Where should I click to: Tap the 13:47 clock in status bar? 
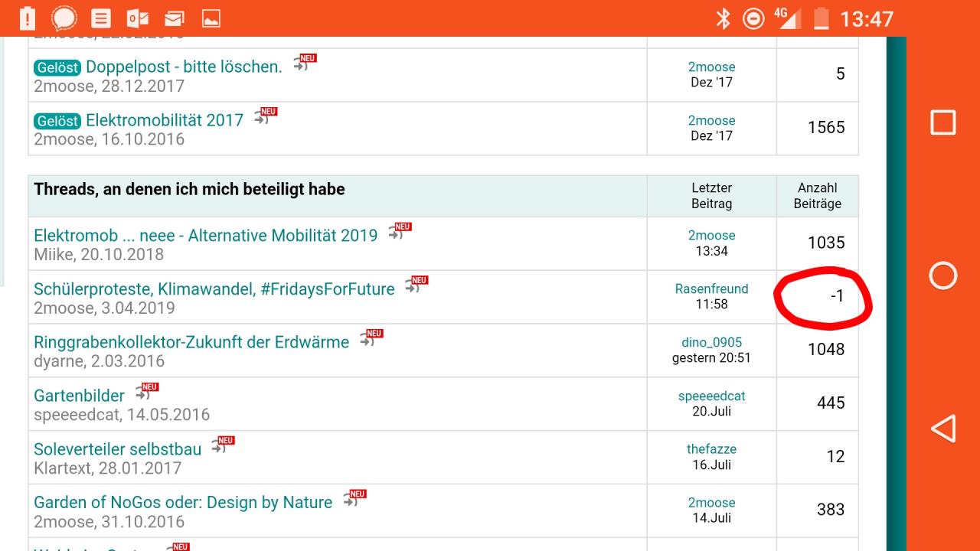[x=867, y=18]
